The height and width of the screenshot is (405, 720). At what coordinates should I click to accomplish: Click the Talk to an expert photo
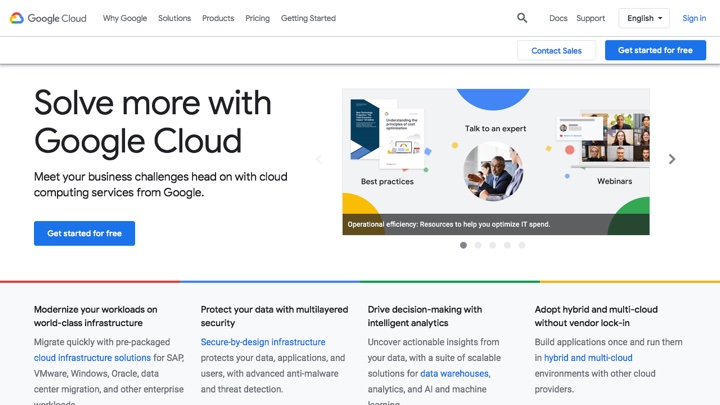point(493,171)
